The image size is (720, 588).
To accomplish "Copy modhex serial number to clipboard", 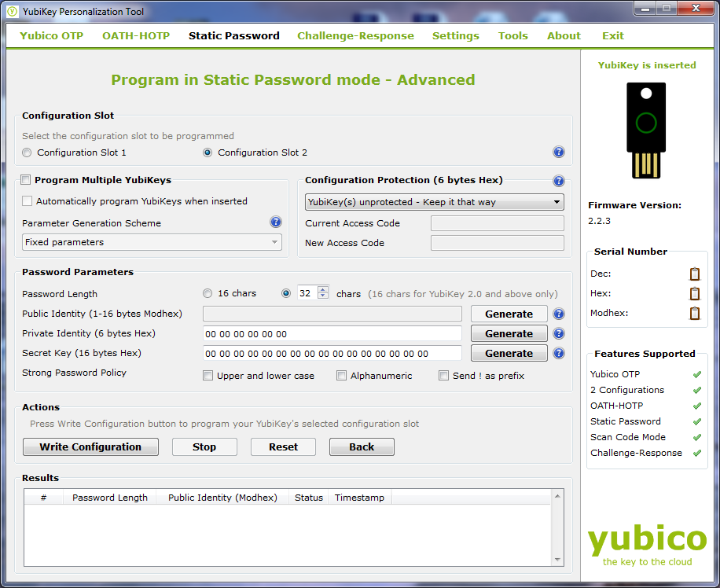I will coord(695,314).
